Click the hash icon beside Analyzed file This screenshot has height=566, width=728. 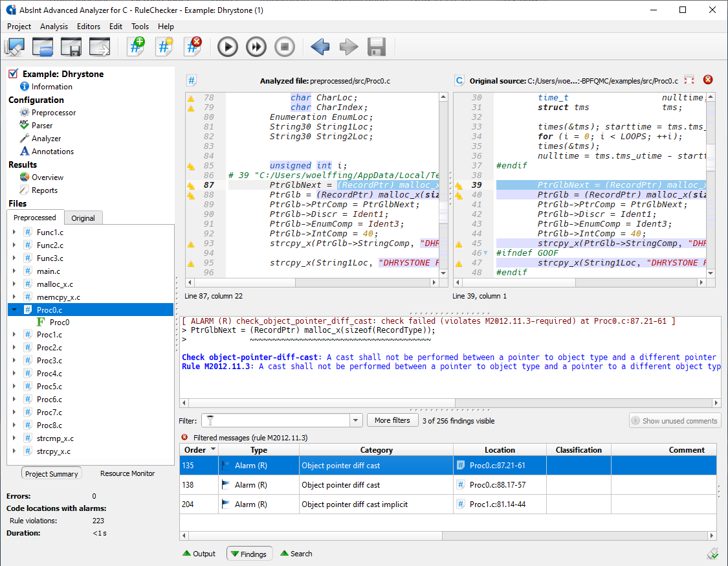(192, 80)
